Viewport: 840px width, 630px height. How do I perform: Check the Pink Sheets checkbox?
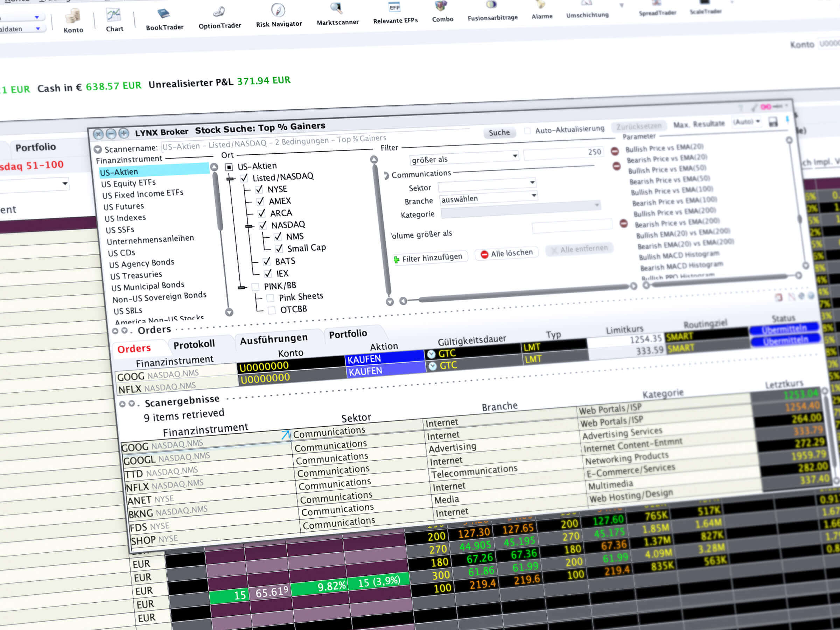click(x=271, y=298)
